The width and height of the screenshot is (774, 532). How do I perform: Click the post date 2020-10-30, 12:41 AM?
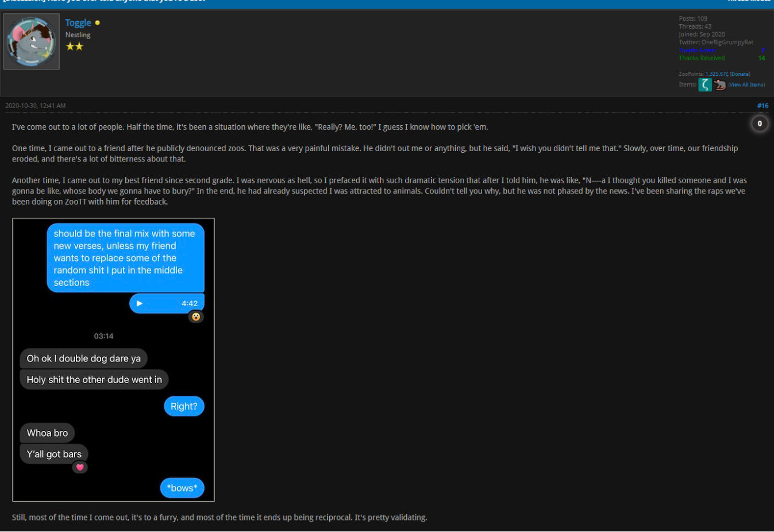tap(36, 106)
